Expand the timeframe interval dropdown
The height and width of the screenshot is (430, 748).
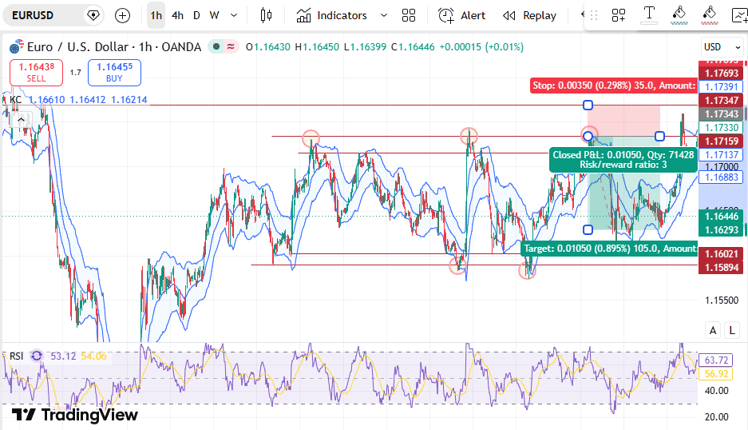coord(234,16)
